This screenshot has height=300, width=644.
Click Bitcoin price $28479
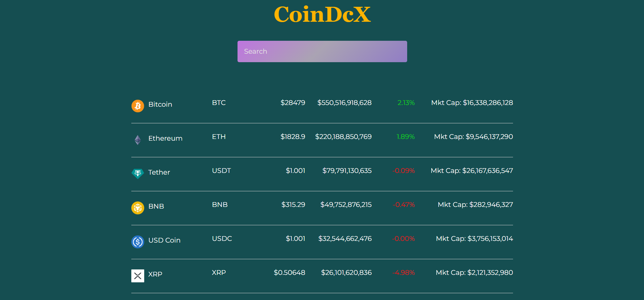click(x=293, y=103)
